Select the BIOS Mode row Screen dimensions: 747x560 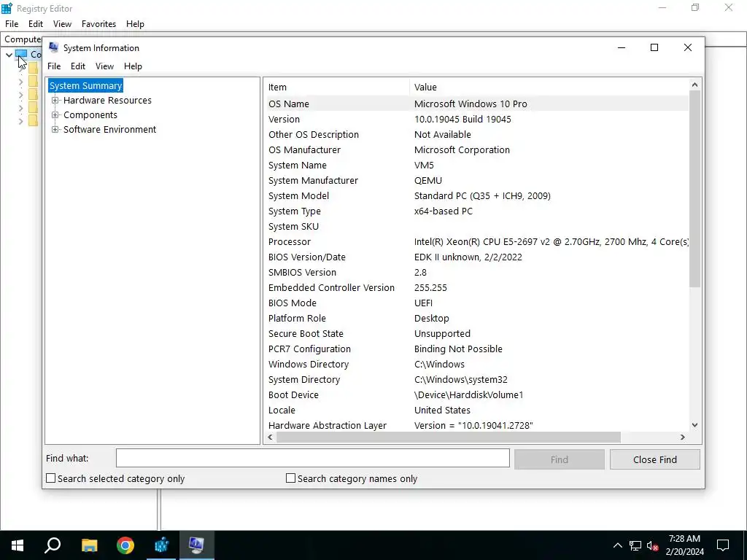coord(476,303)
